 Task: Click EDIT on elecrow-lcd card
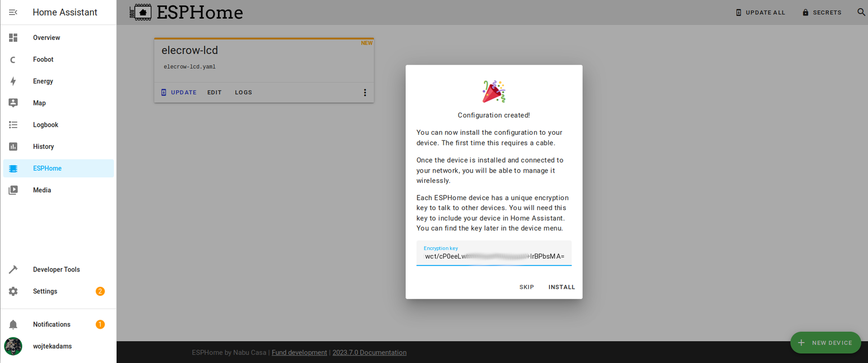214,92
